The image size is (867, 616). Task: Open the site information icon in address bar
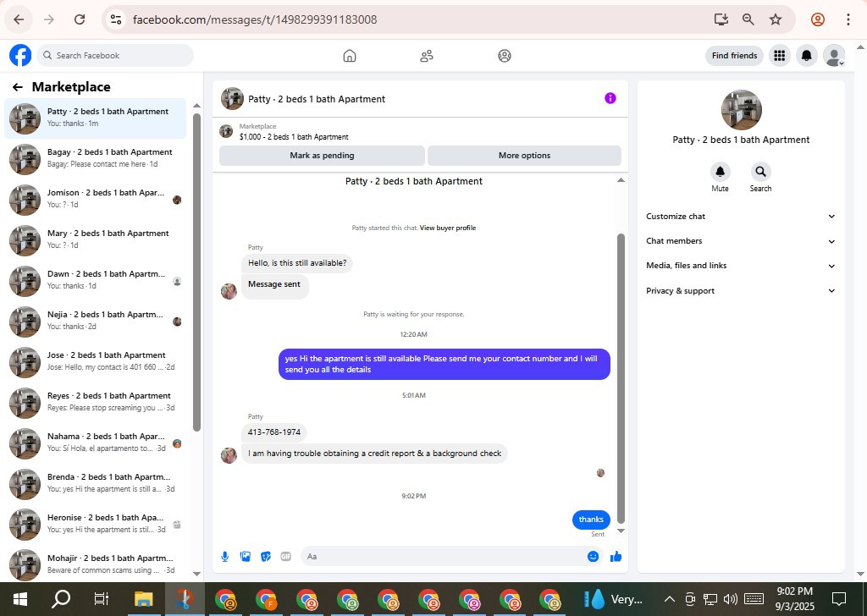point(115,20)
